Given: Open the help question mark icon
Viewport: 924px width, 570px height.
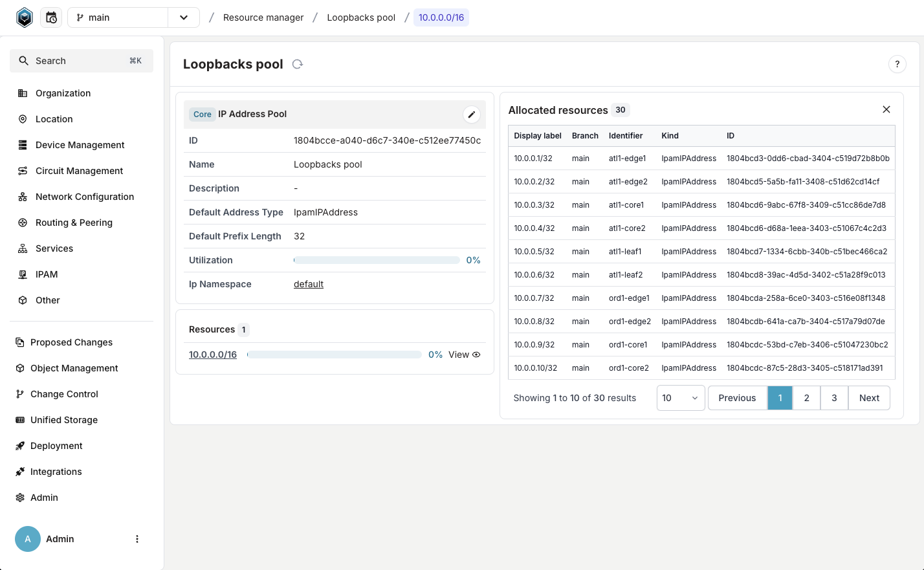Looking at the screenshot, I should click(x=897, y=64).
